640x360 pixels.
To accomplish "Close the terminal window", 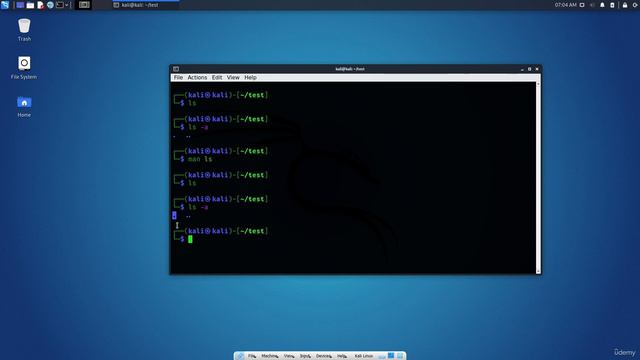I will pyautogui.click(x=537, y=69).
